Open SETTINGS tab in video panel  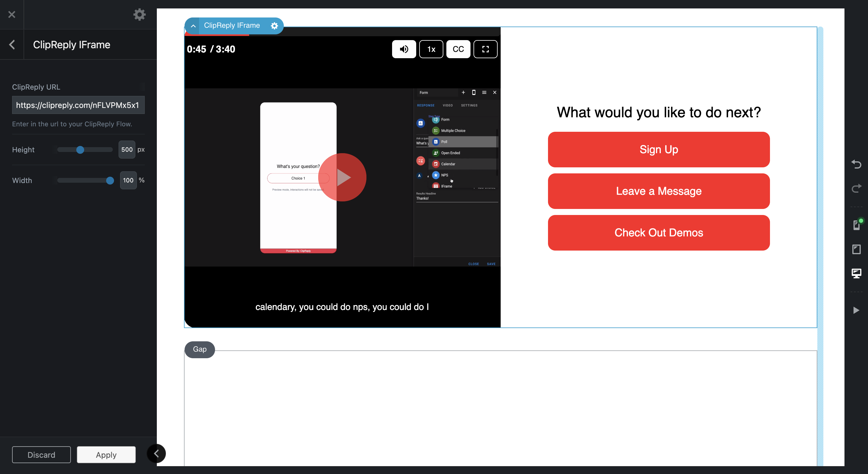click(469, 106)
